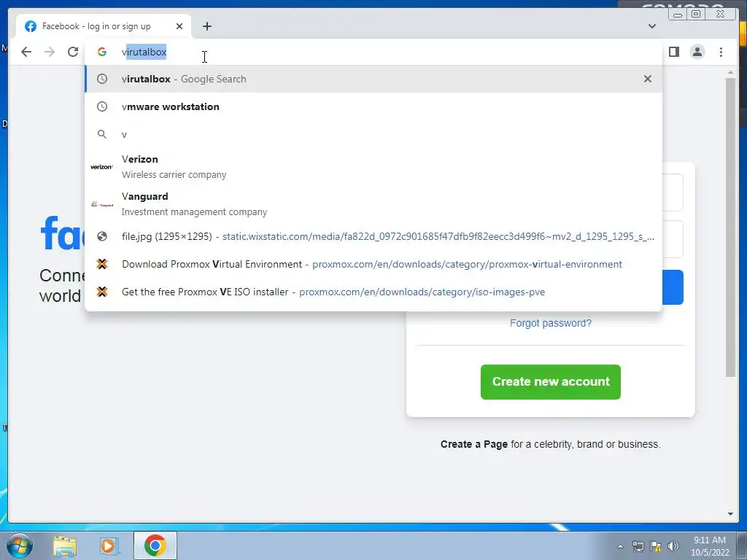Click the page vertical scrollbar thumb
The height and width of the screenshot is (560, 747).
pyautogui.click(x=730, y=227)
